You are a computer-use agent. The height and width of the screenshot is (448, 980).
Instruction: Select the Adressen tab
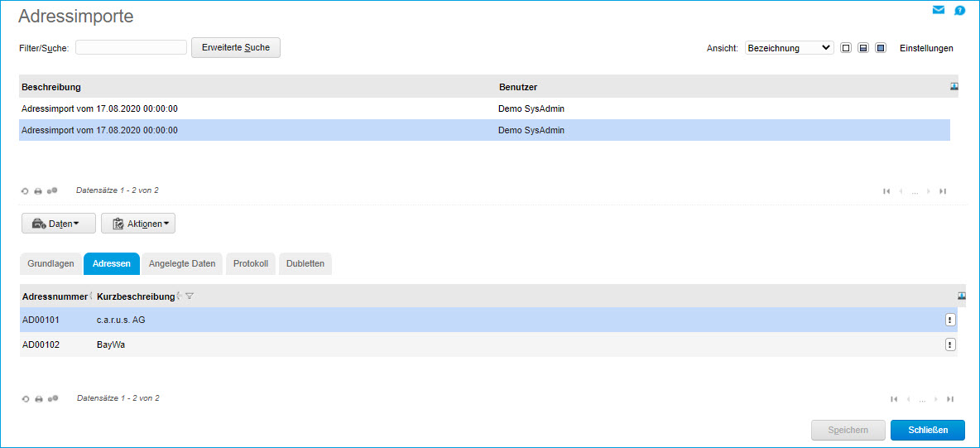click(x=111, y=264)
